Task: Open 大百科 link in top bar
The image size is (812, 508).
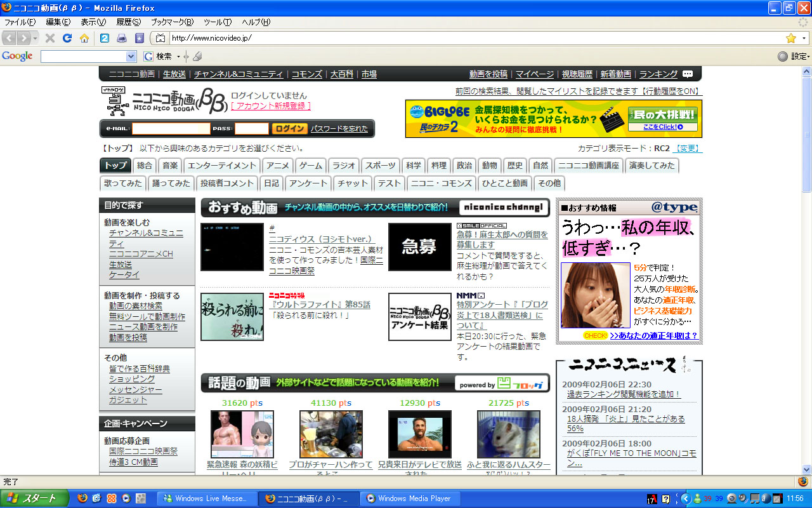Action: click(342, 74)
